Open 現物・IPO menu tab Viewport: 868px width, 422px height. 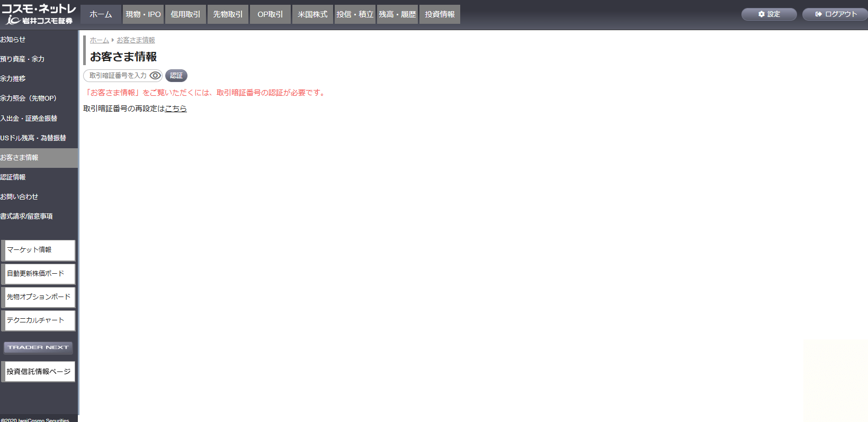143,14
